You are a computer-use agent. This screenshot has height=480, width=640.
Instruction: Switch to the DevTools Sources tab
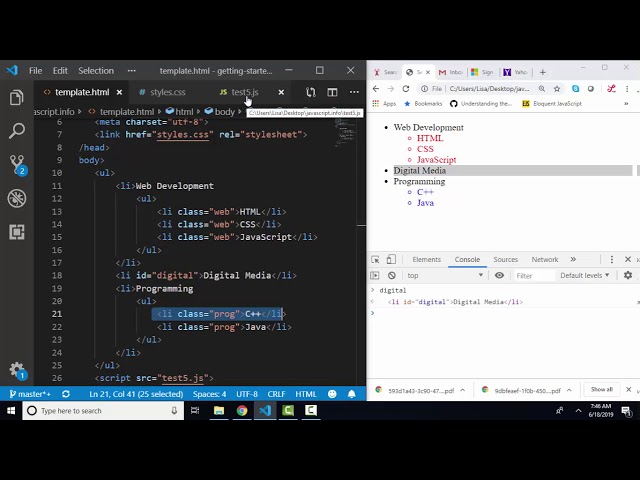pos(505,260)
